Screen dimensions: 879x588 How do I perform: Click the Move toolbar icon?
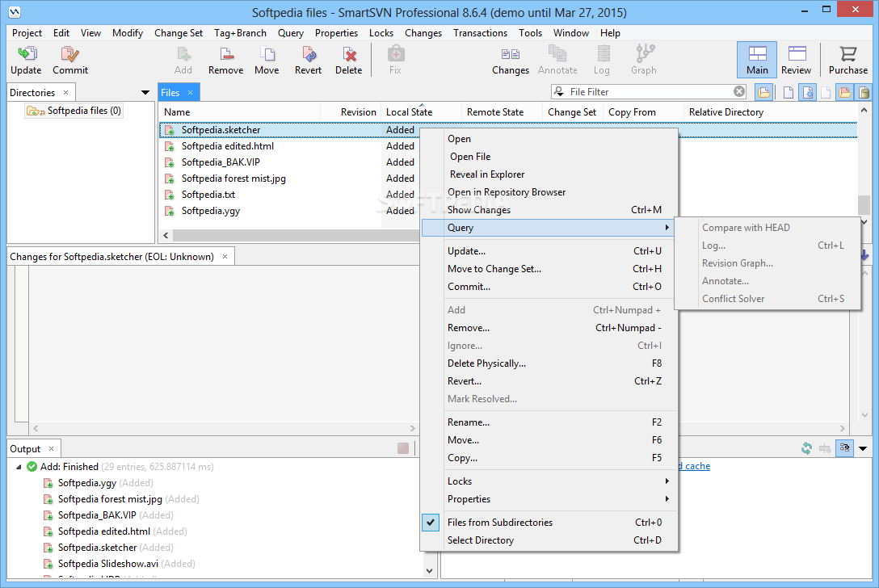point(267,54)
